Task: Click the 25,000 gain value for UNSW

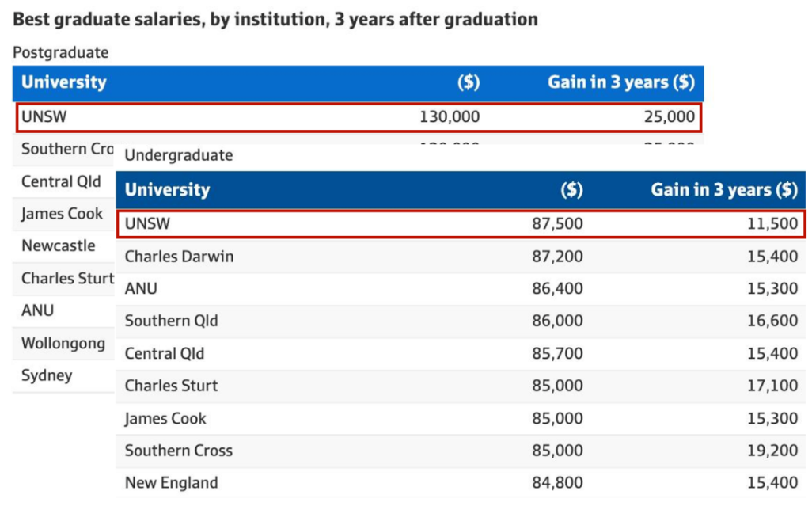Action: 670,116
